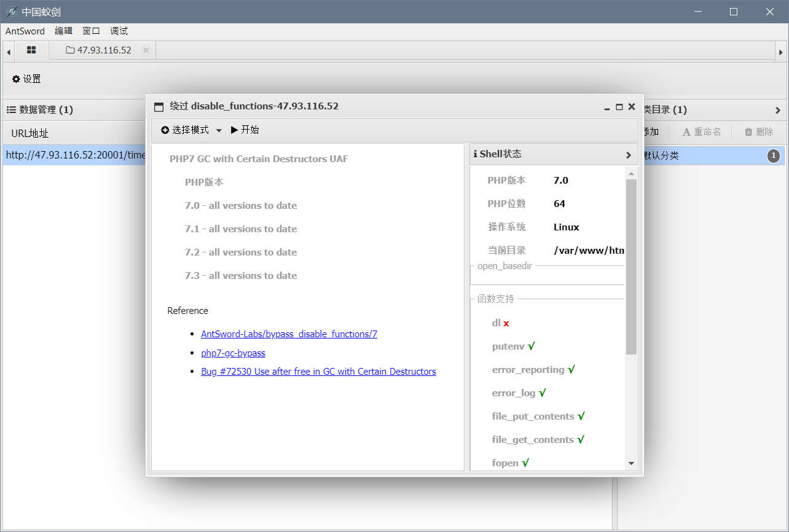Open the AntSword menu
The height and width of the screenshot is (532, 789).
click(x=25, y=31)
